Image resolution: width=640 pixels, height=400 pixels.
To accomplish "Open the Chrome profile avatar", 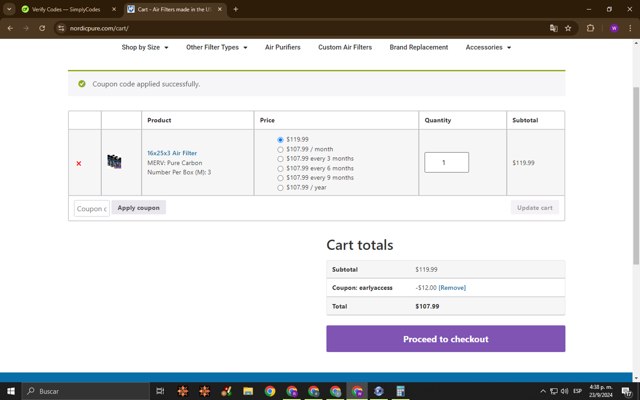I will coord(614,28).
